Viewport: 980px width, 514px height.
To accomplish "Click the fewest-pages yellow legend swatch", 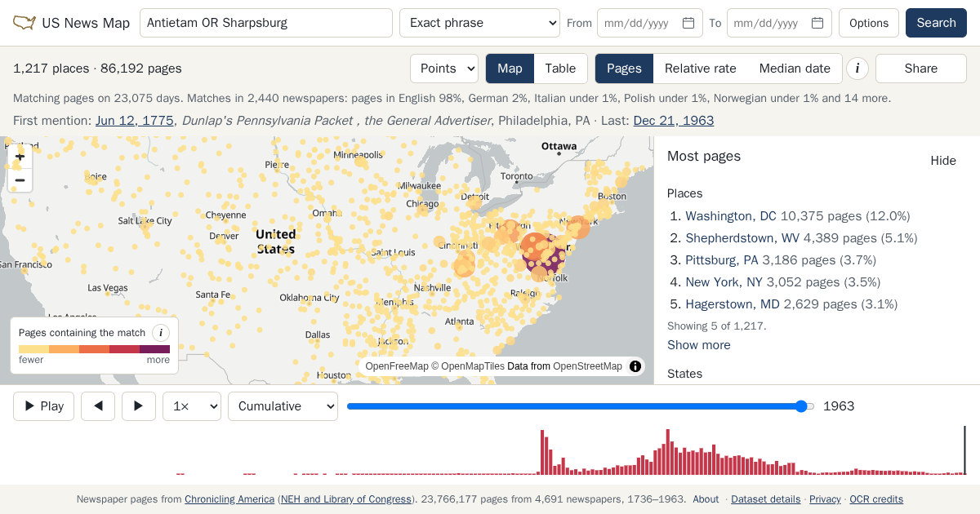I will [33, 349].
